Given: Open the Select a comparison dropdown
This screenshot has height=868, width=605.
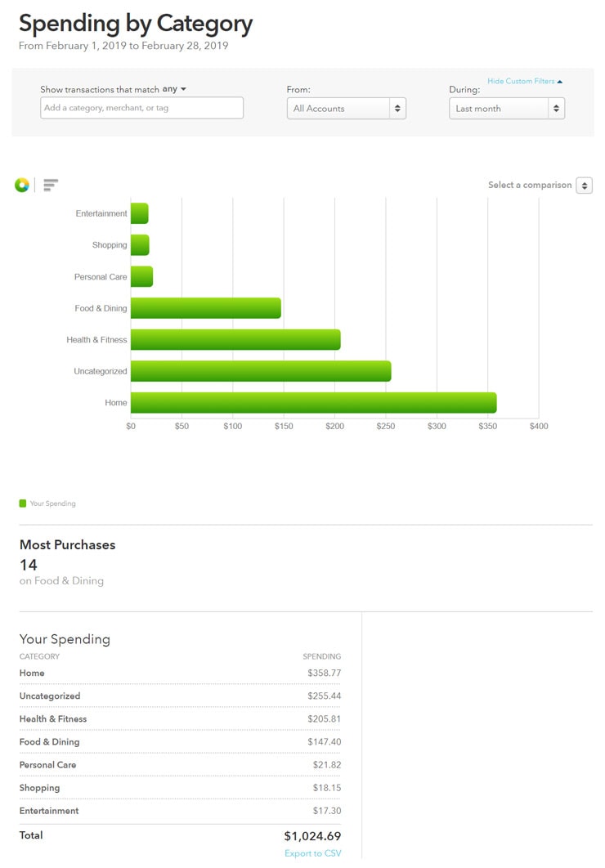Looking at the screenshot, I should coord(584,186).
